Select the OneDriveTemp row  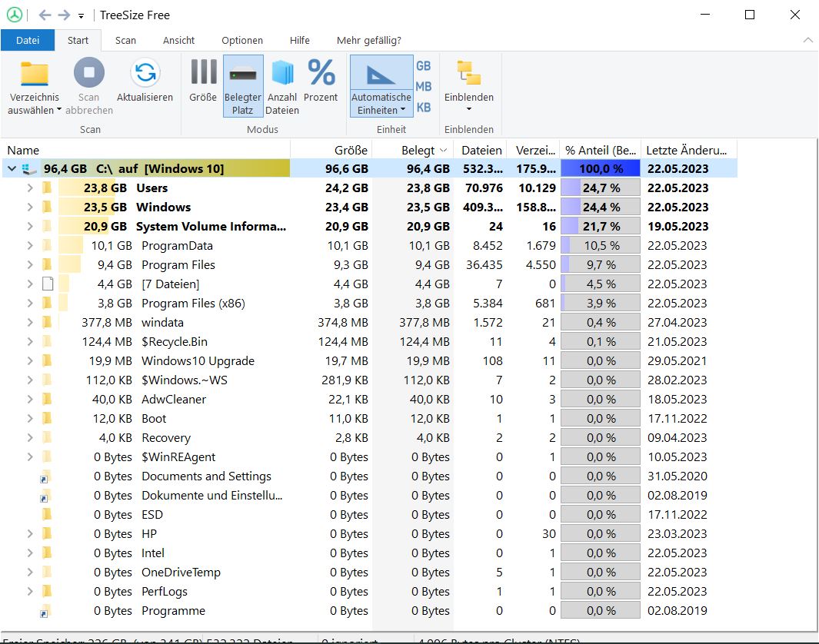pos(370,573)
